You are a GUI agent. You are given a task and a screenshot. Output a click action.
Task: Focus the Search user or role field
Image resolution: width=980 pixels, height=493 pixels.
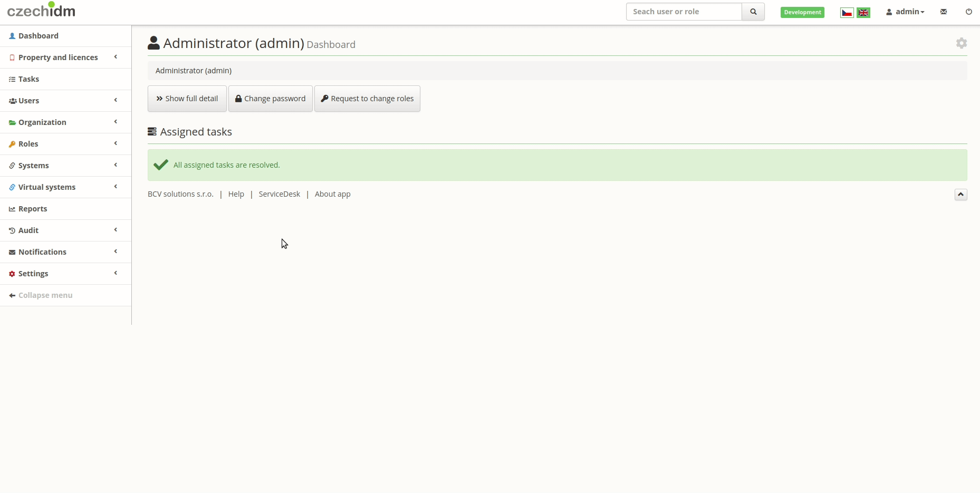tap(684, 12)
